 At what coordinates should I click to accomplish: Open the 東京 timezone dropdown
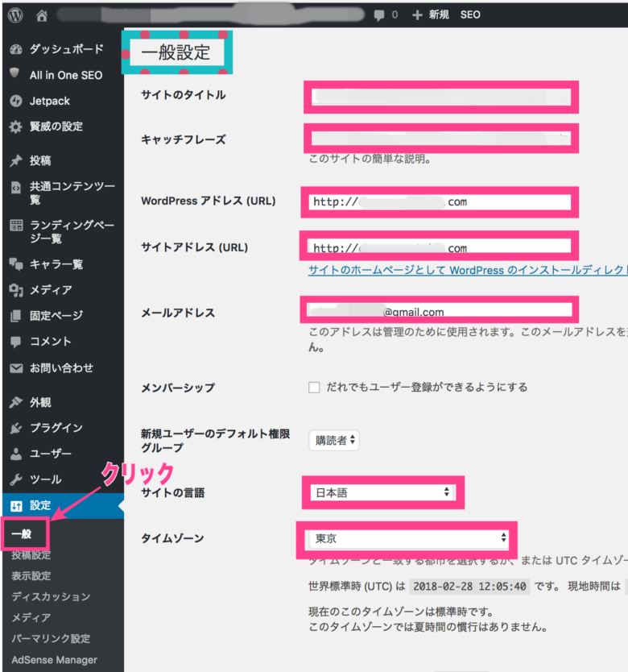tap(408, 538)
